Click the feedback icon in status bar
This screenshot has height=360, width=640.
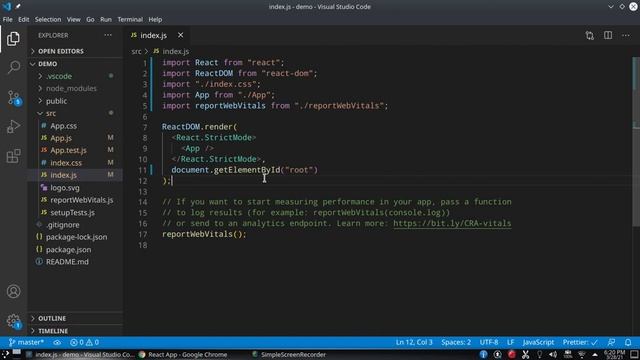611,342
